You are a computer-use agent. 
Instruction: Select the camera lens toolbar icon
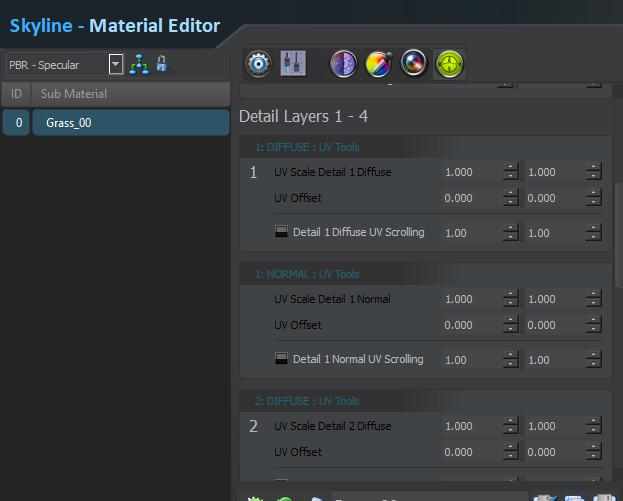tap(414, 63)
